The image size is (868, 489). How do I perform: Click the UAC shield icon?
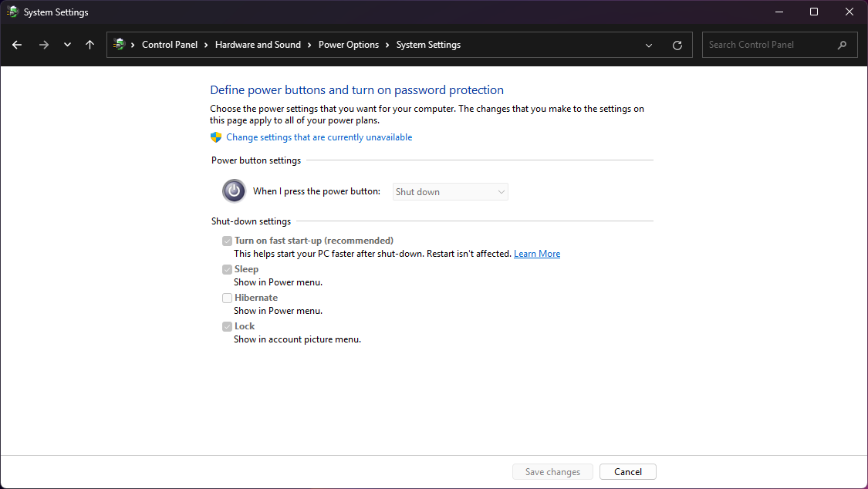[x=216, y=137]
